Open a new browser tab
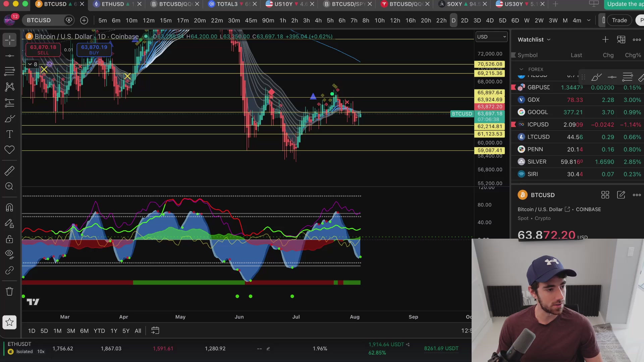The height and width of the screenshot is (362, 644). 555,4
